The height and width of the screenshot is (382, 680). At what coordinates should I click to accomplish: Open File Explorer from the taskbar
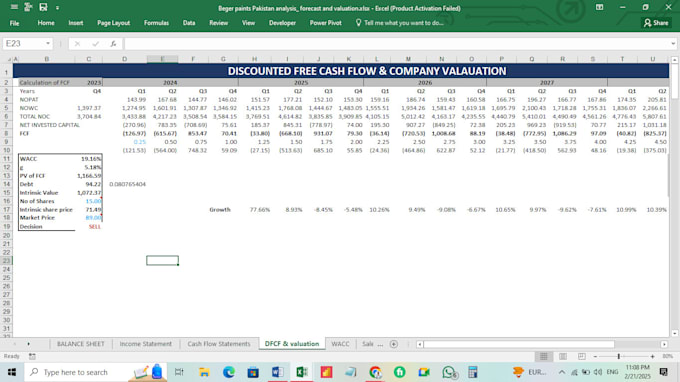pyautogui.click(x=204, y=372)
